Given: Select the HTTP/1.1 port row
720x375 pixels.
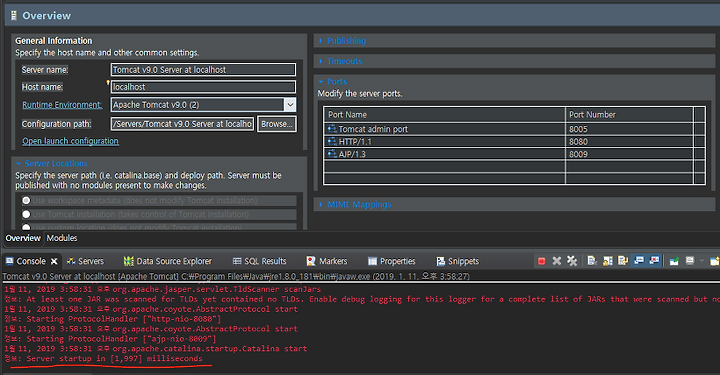Looking at the screenshot, I should (514, 141).
